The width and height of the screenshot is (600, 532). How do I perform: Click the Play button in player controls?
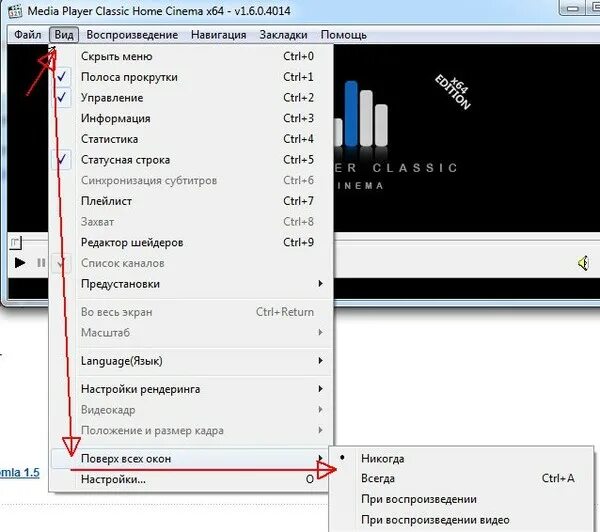pos(20,263)
